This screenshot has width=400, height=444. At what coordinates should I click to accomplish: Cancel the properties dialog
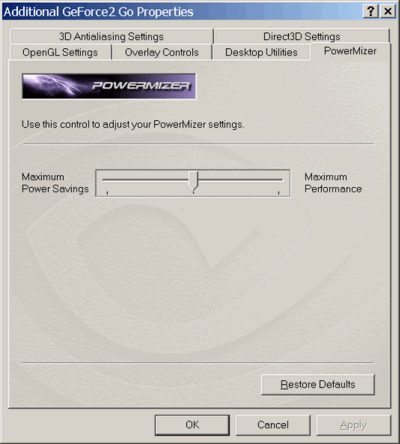point(273,425)
